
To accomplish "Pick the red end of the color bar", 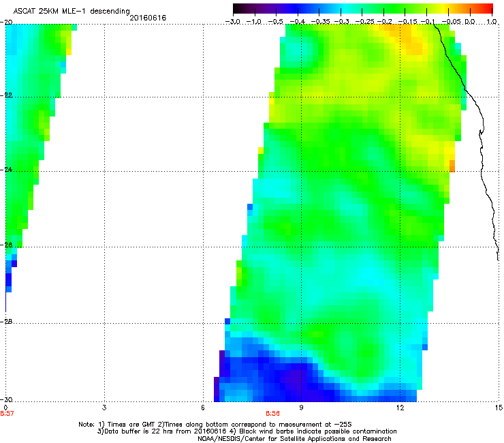I will [488, 8].
